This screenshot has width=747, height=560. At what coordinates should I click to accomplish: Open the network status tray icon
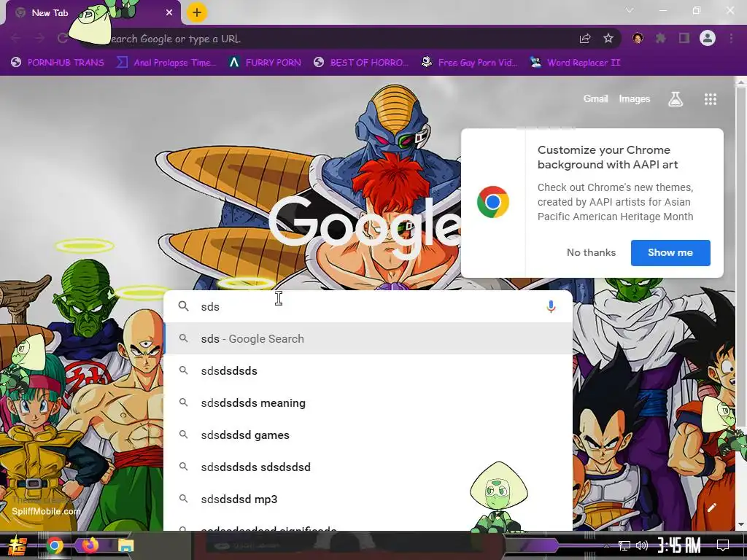[624, 545]
